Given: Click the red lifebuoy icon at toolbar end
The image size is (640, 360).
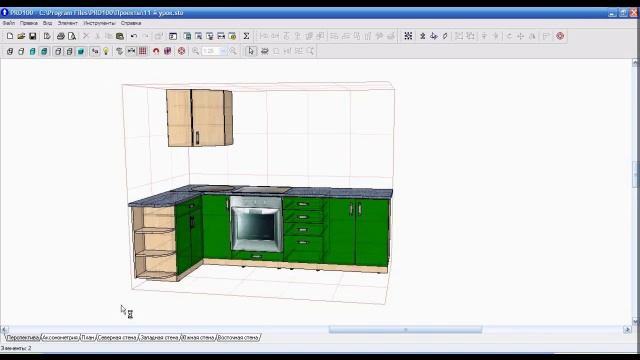Looking at the screenshot, I should 560,36.
